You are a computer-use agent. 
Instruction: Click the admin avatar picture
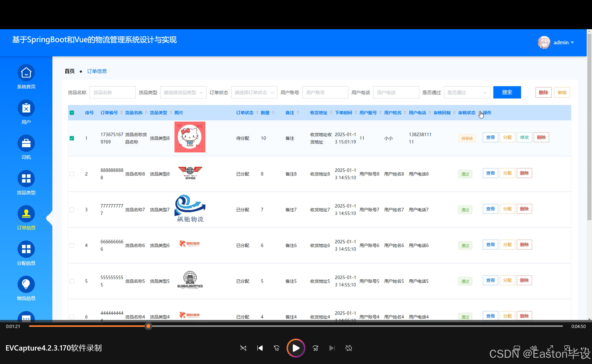pos(544,42)
